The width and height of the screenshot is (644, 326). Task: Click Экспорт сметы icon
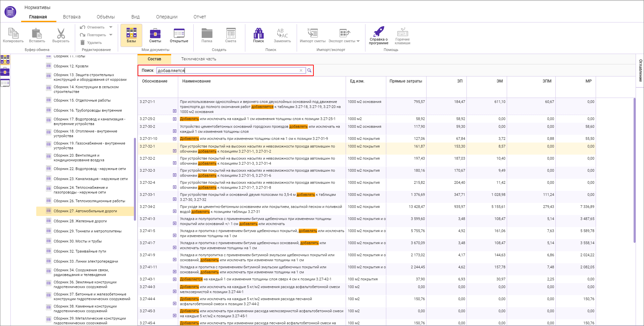345,33
